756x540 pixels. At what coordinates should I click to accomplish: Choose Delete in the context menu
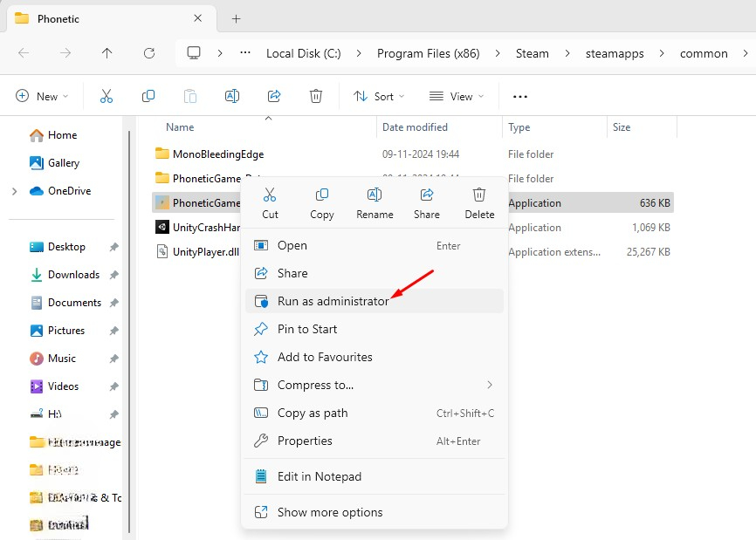pyautogui.click(x=479, y=204)
